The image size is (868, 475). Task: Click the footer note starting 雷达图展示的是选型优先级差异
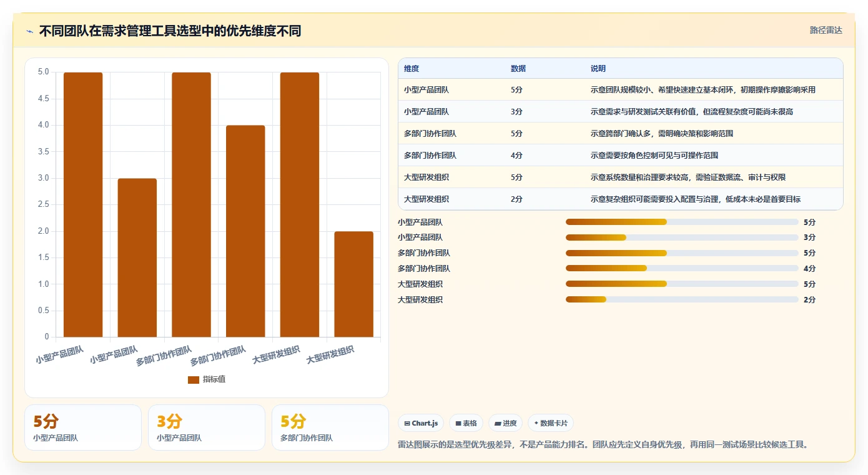pyautogui.click(x=603, y=445)
